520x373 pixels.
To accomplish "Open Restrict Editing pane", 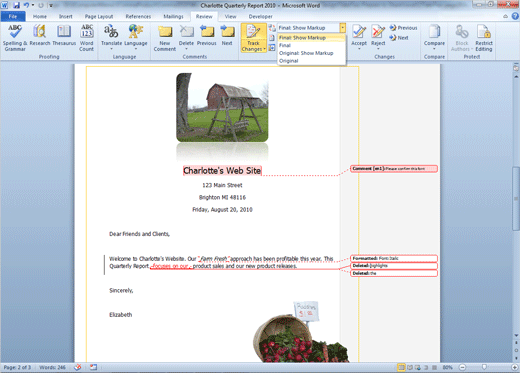I will click(x=484, y=38).
